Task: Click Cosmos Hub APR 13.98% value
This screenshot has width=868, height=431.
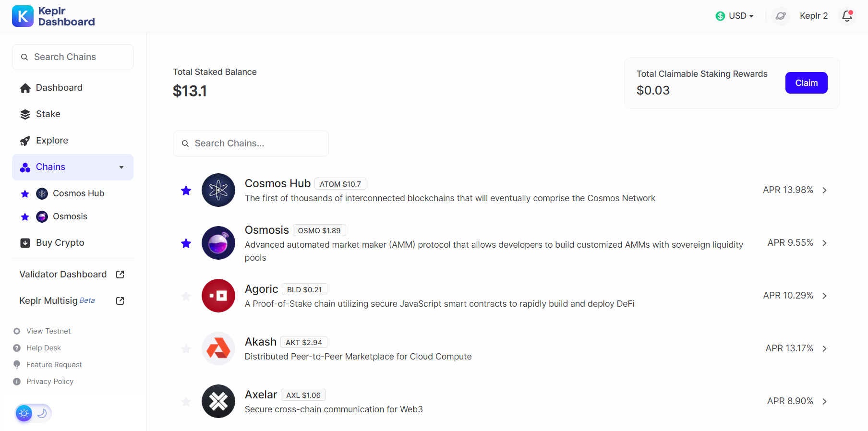Action: 788,190
